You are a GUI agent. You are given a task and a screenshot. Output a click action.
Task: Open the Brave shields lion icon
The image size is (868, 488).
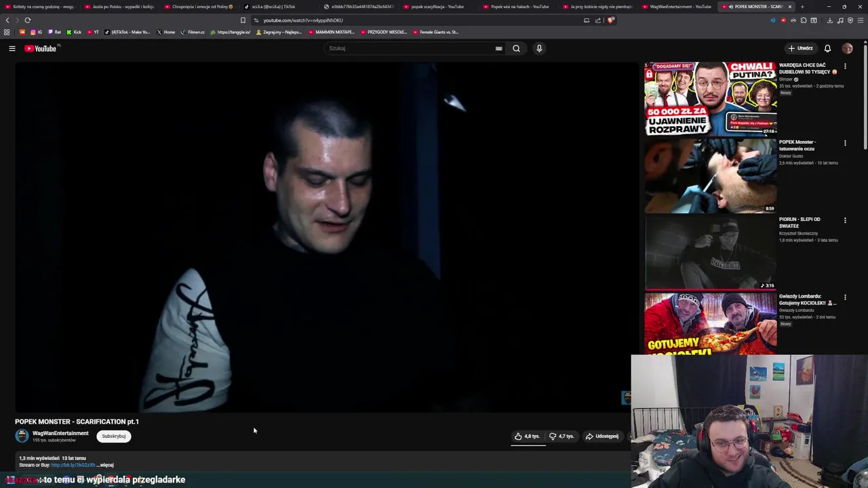click(610, 20)
